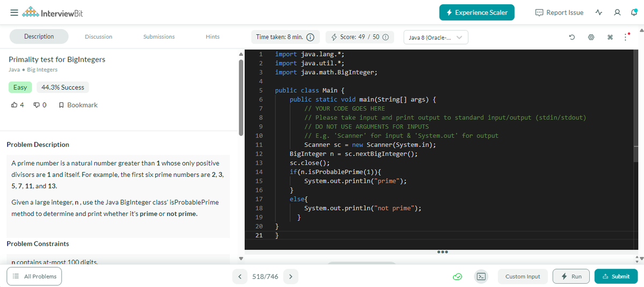The image size is (644, 287).
Task: Switch to the Hints tab
Action: point(213,37)
